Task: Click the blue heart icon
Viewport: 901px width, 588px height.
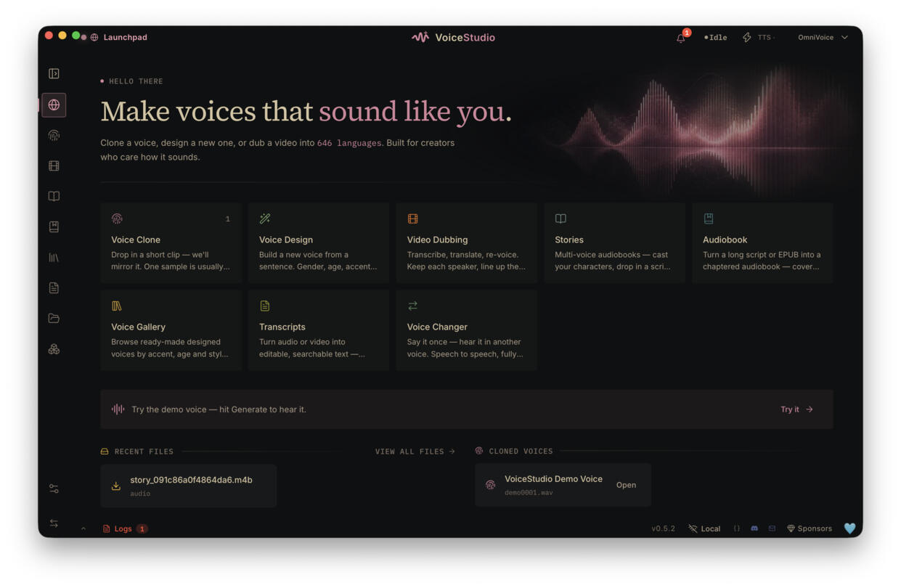Action: (x=849, y=528)
